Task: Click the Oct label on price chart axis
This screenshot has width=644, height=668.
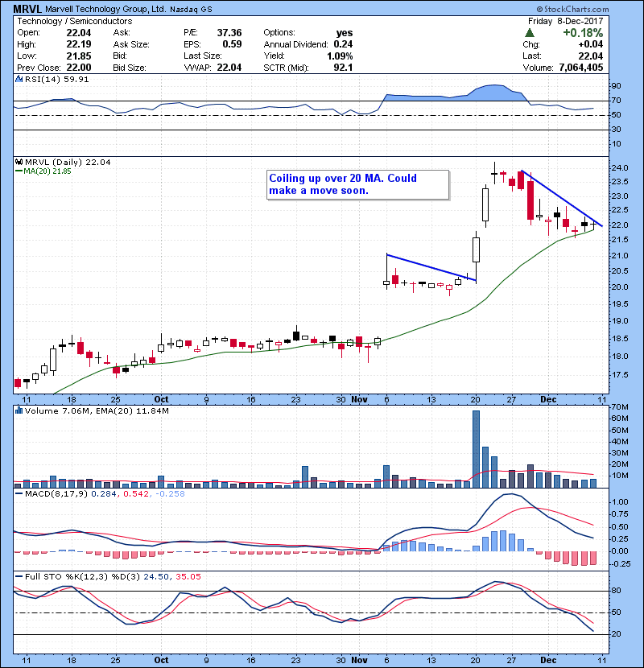Action: tap(161, 400)
